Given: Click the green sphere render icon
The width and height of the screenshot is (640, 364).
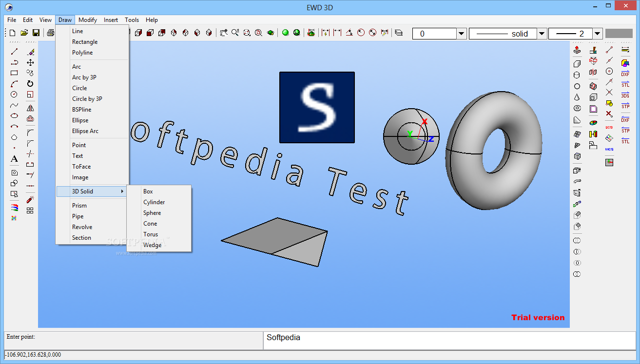Looking at the screenshot, I should [x=286, y=33].
